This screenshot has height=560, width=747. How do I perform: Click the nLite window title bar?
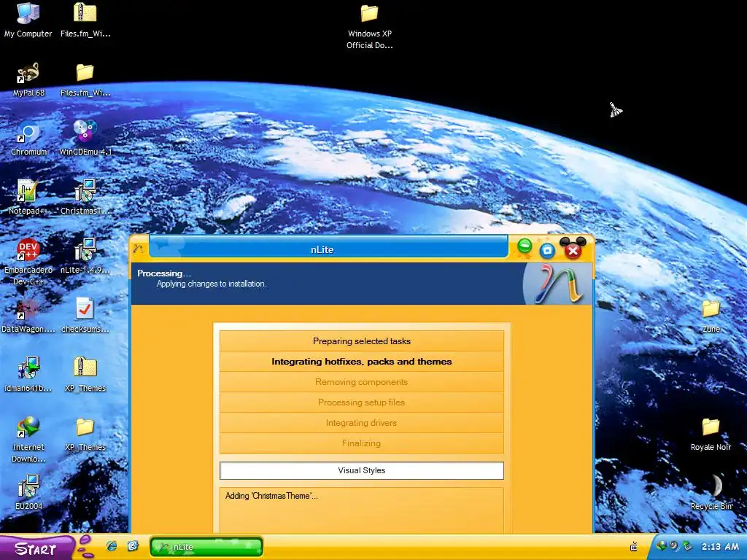click(x=329, y=248)
